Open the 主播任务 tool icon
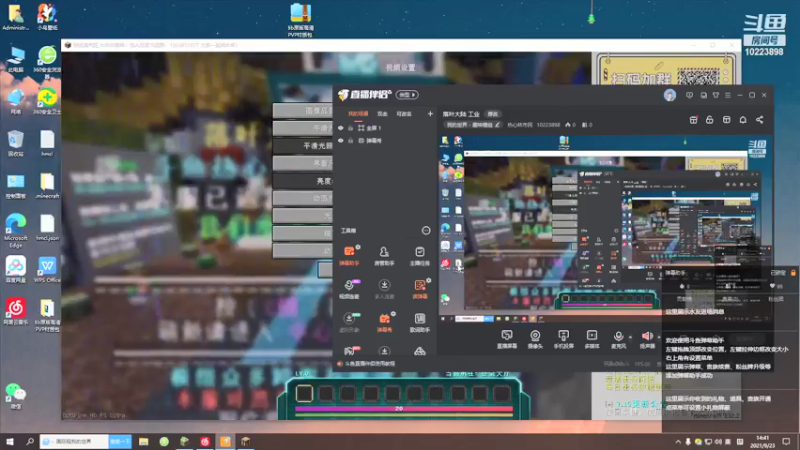 pyautogui.click(x=419, y=256)
